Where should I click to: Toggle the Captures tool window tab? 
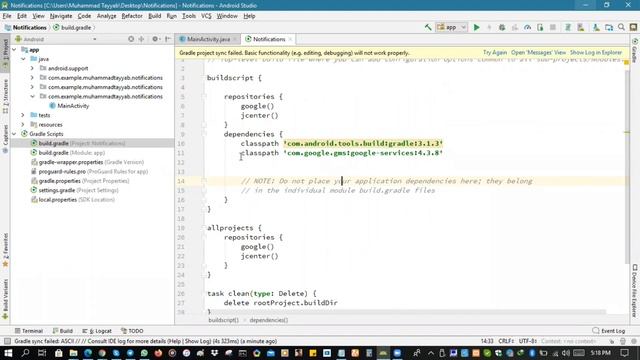(x=5, y=139)
